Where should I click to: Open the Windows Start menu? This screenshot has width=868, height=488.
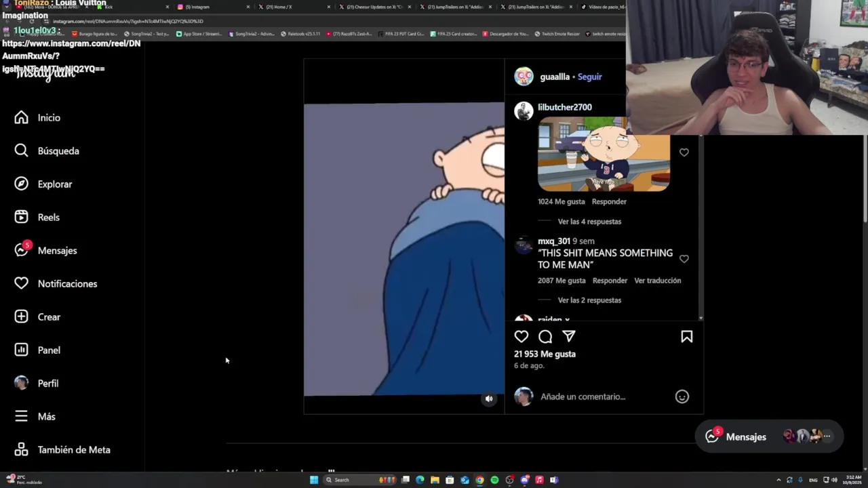314,480
